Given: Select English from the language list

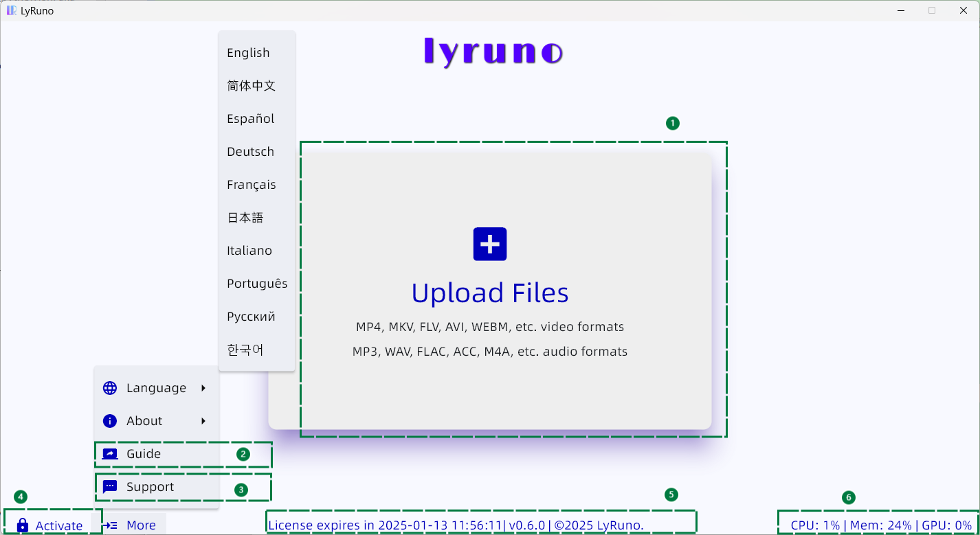Looking at the screenshot, I should 247,52.
